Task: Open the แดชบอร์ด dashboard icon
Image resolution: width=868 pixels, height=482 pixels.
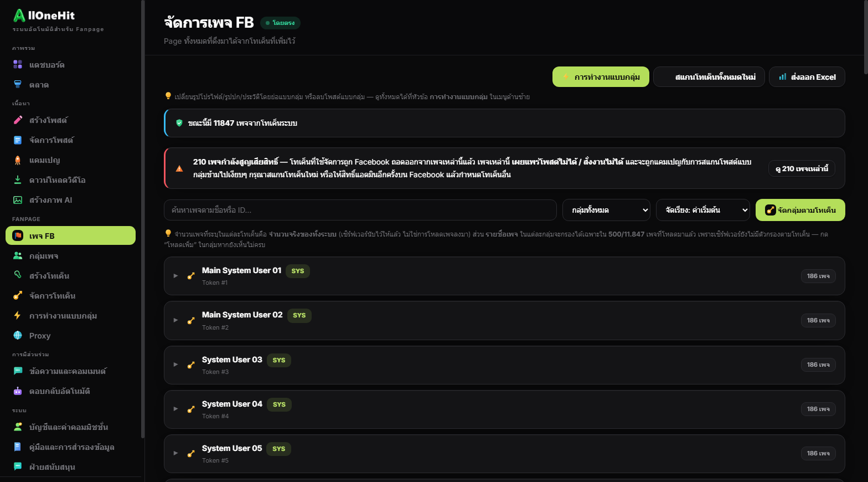Action: click(18, 65)
